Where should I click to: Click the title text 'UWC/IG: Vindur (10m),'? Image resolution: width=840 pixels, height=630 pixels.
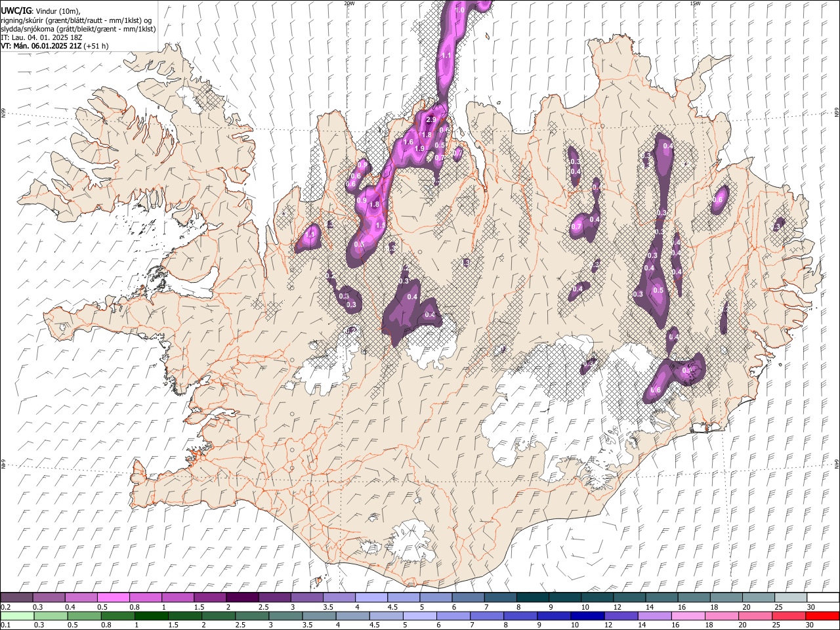click(41, 11)
